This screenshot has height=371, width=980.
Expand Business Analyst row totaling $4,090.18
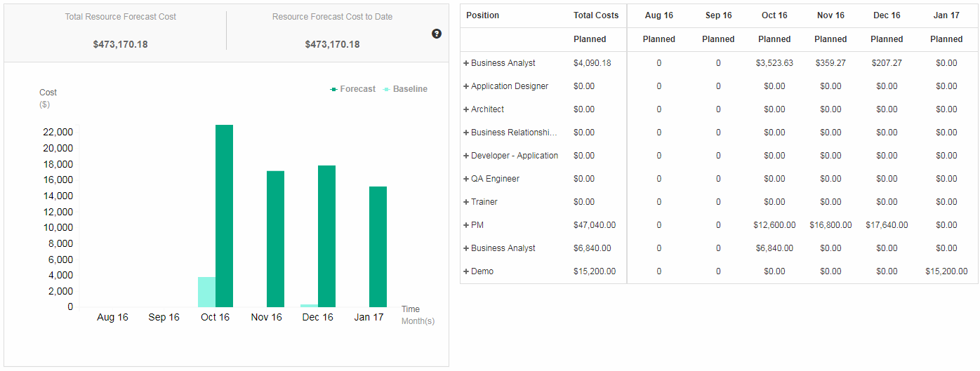click(x=466, y=63)
